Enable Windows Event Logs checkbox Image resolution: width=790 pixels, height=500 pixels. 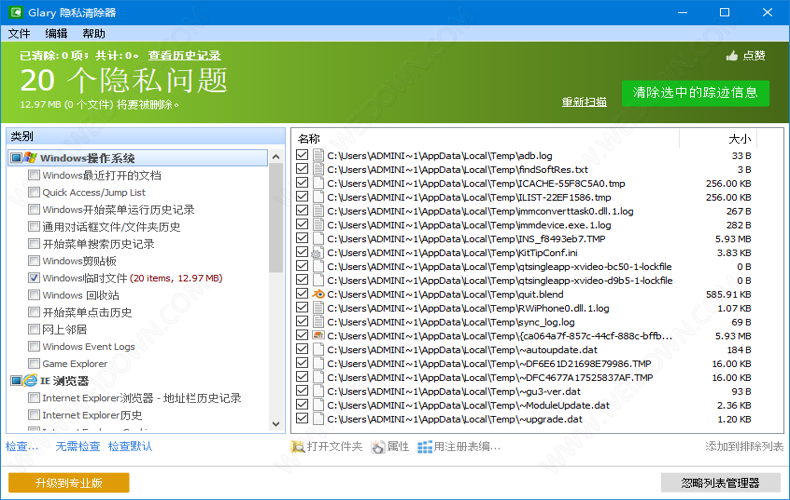click(x=34, y=346)
